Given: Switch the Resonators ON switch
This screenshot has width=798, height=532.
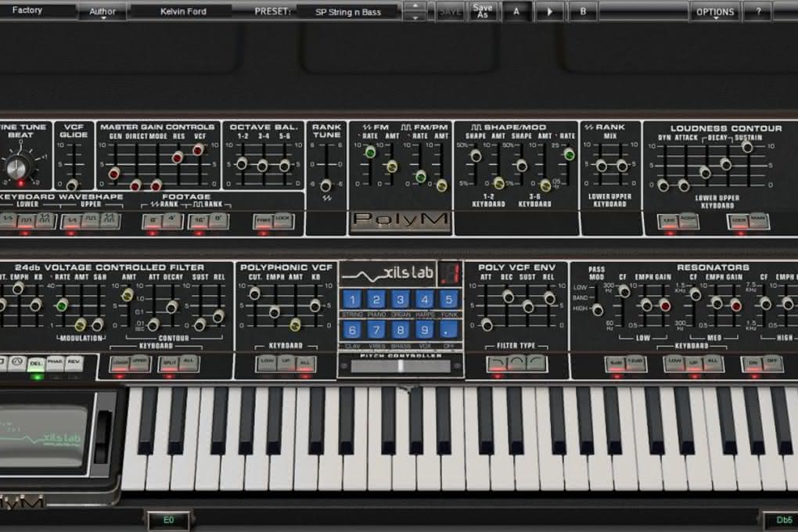Looking at the screenshot, I should (753, 363).
